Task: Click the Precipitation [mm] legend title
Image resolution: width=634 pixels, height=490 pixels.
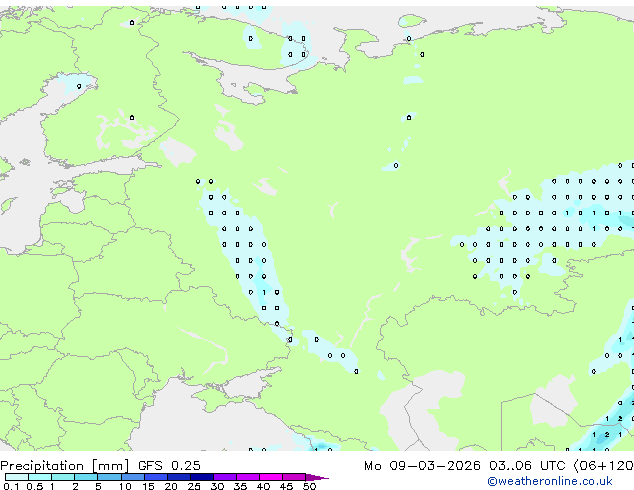Action: click(63, 466)
